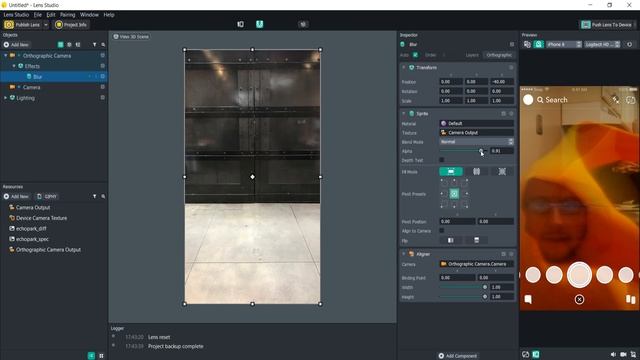The width and height of the screenshot is (640, 360).
Task: Open the Pairing menu
Action: pos(67,15)
